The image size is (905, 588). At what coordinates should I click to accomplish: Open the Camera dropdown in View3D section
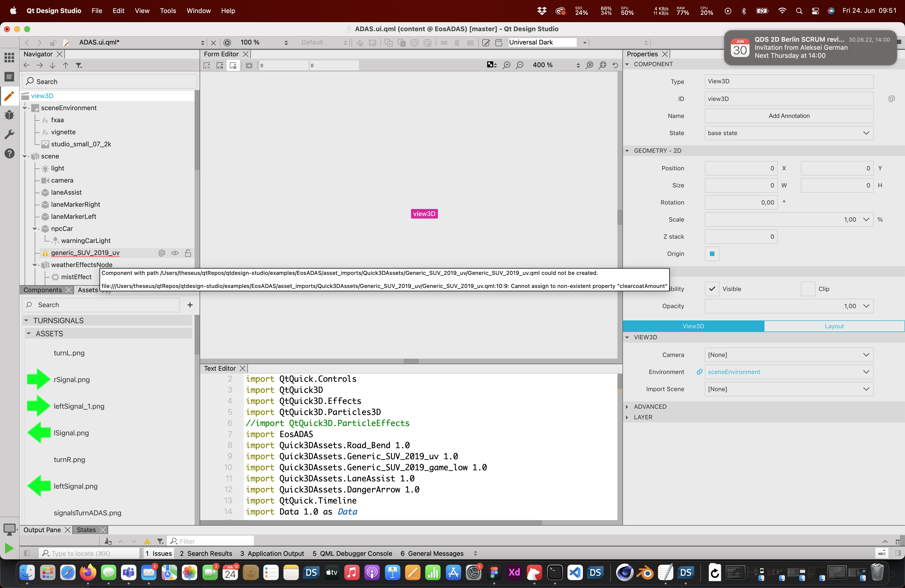[x=789, y=354]
